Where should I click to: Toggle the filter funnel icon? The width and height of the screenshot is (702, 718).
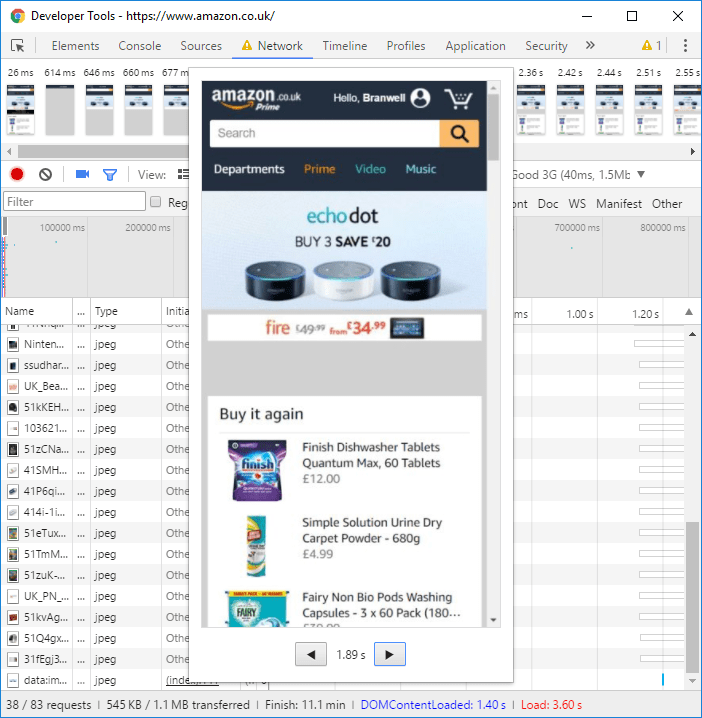point(110,174)
